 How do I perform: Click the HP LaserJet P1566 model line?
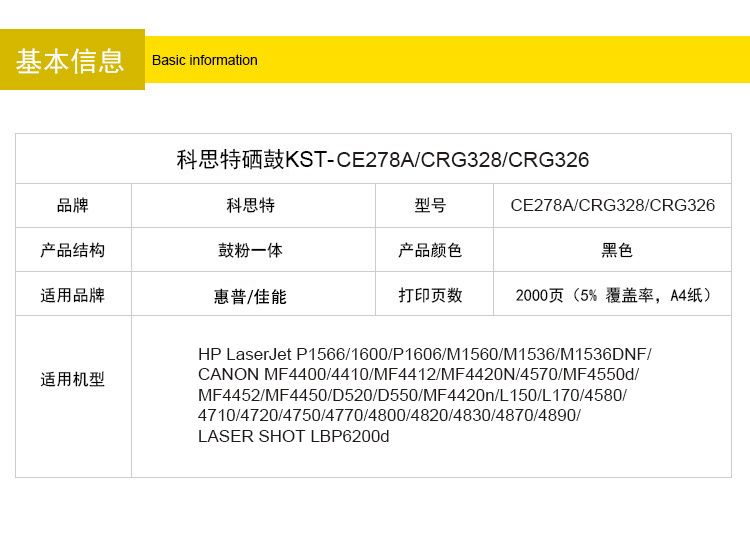coord(424,354)
